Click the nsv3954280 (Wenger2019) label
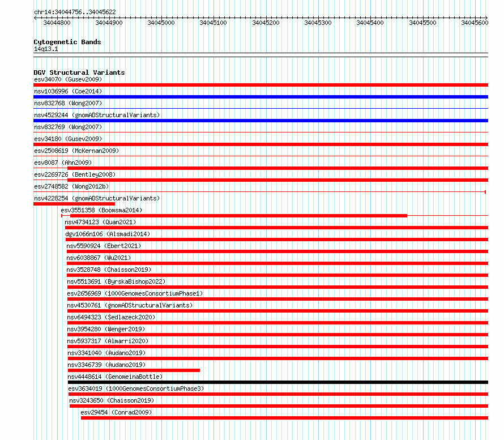The height and width of the screenshot is (440, 504). [106, 329]
